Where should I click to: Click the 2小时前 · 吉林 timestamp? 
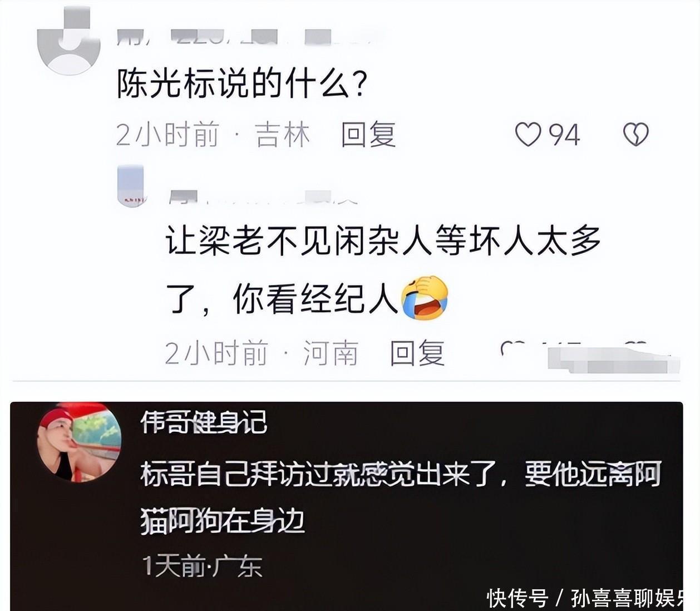pos(213,135)
